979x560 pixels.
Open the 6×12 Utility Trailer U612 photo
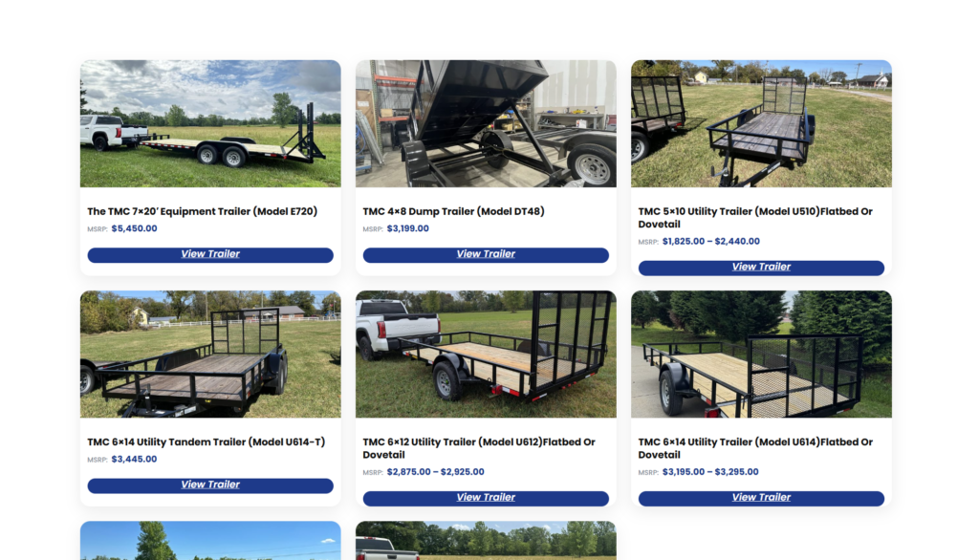(486, 354)
